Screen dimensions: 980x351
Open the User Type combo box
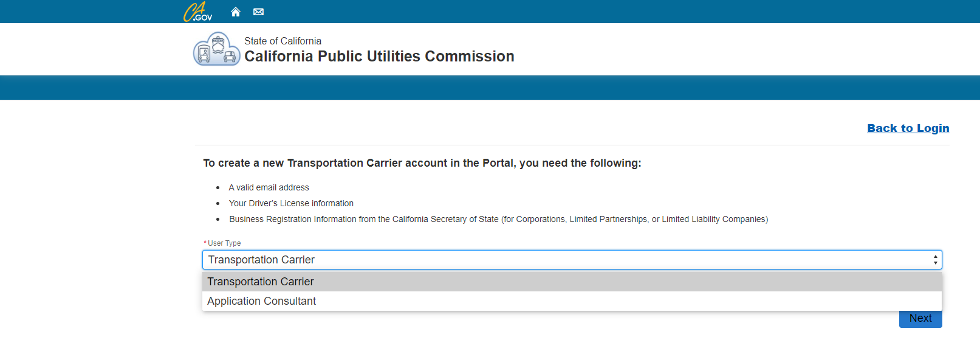click(571, 259)
